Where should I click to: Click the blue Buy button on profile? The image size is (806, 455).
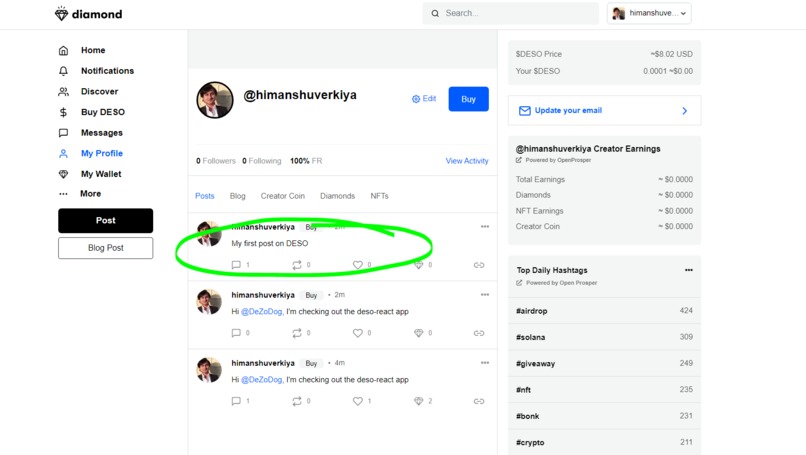468,99
